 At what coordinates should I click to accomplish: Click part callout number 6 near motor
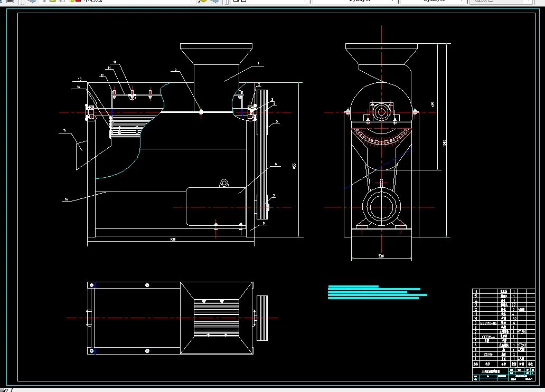pos(276,164)
